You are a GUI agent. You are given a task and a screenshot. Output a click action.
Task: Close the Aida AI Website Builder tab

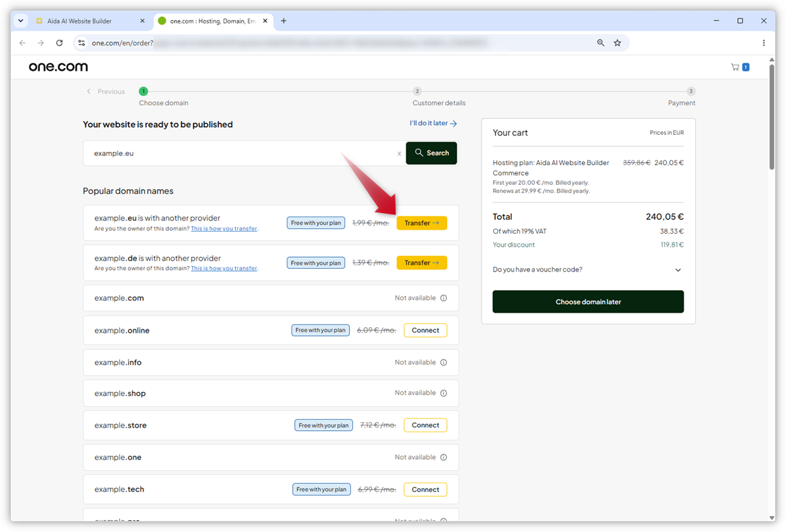pos(142,21)
